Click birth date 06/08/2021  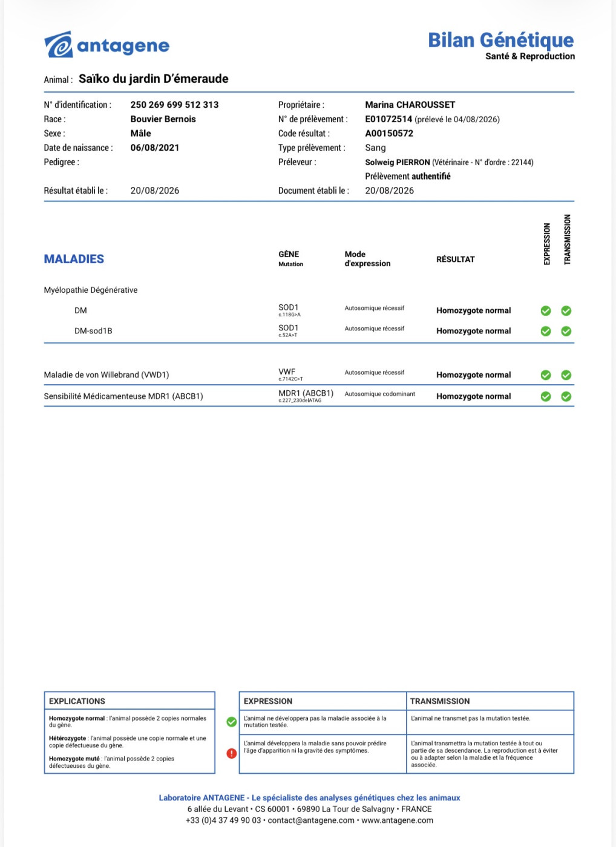155,148
